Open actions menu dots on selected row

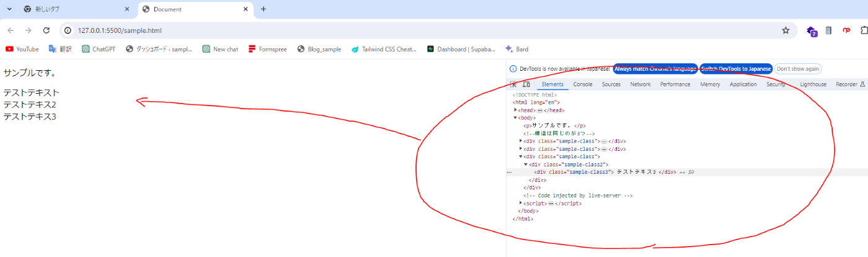point(510,172)
